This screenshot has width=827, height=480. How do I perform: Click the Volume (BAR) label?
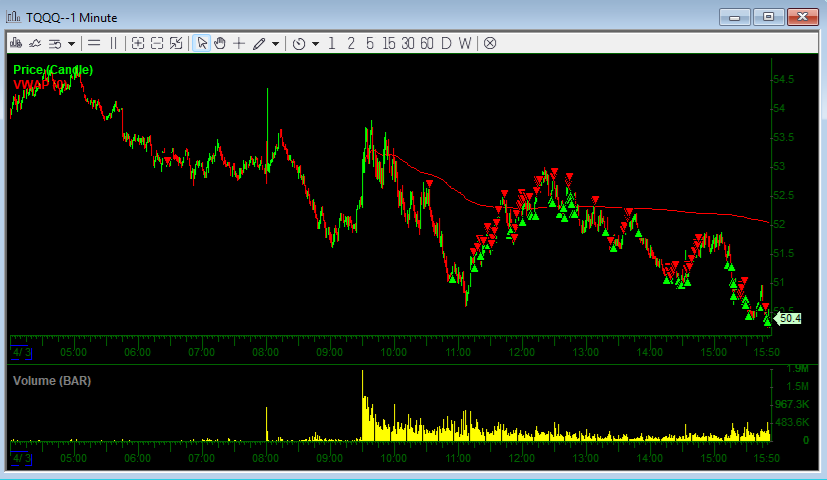point(52,381)
